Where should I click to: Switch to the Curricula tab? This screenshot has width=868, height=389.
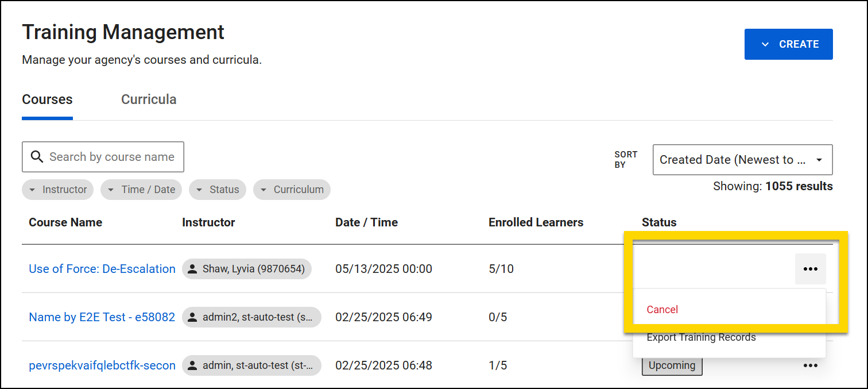[149, 99]
